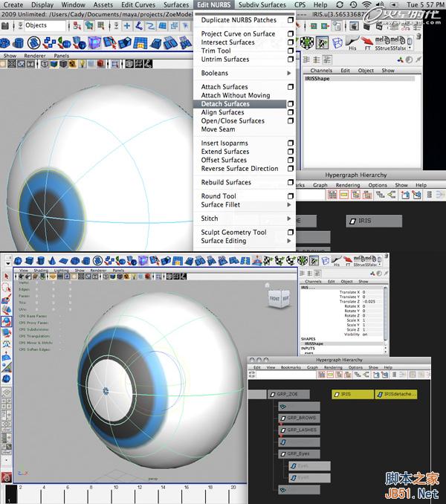Open the Edit Curves menu
The width and height of the screenshot is (446, 504).
click(138, 4)
